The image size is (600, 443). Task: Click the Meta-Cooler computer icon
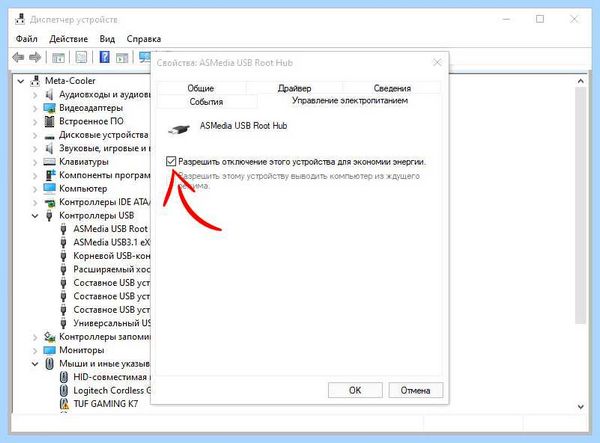pos(35,81)
